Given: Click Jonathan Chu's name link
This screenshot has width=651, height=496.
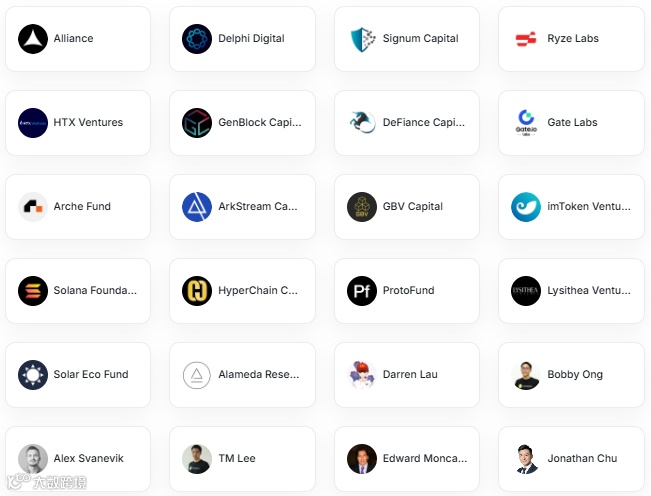Looking at the screenshot, I should click(x=582, y=458).
